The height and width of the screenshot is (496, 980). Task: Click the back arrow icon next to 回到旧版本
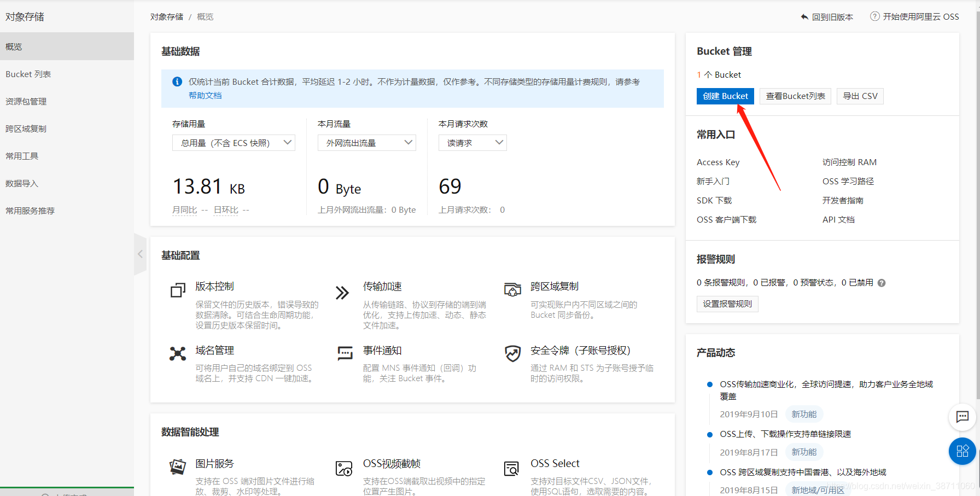pos(804,17)
